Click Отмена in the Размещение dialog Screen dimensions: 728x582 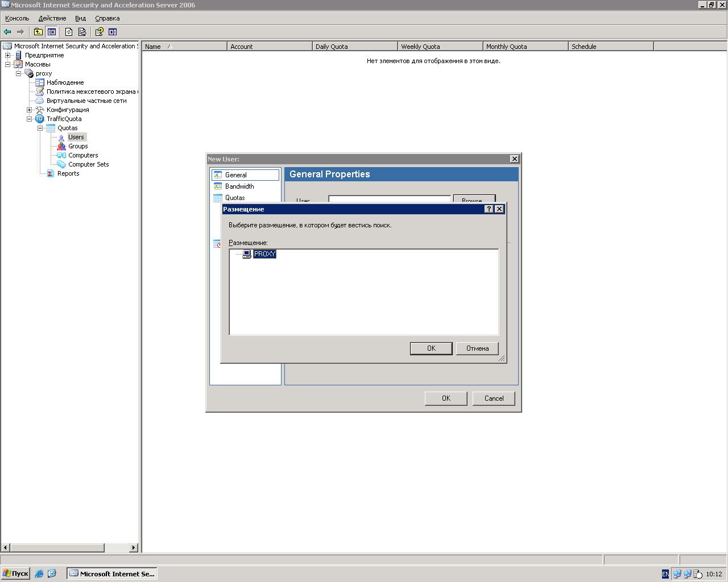(x=477, y=348)
